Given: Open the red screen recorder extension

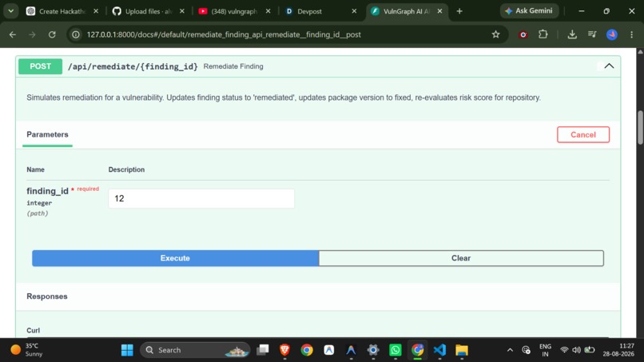Looking at the screenshot, I should point(523,34).
